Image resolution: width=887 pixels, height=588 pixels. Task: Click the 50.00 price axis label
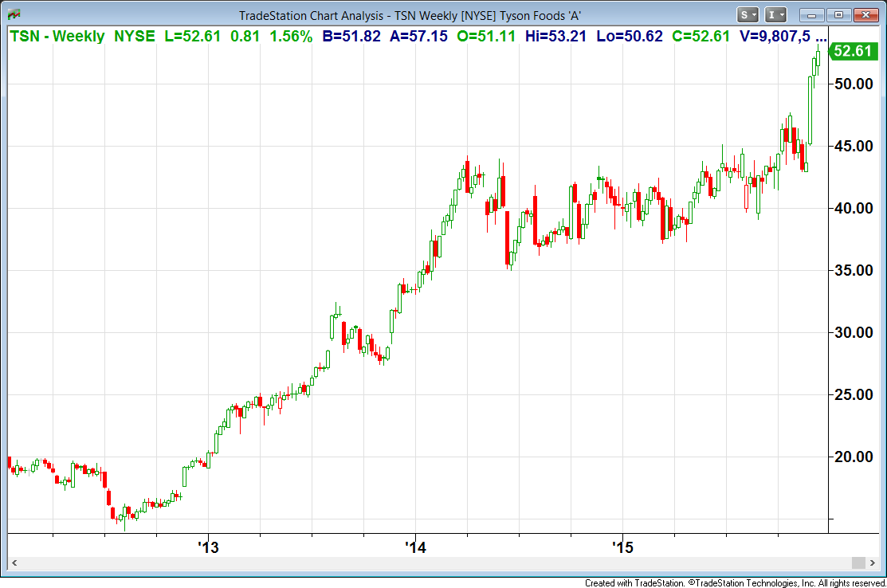pos(854,84)
